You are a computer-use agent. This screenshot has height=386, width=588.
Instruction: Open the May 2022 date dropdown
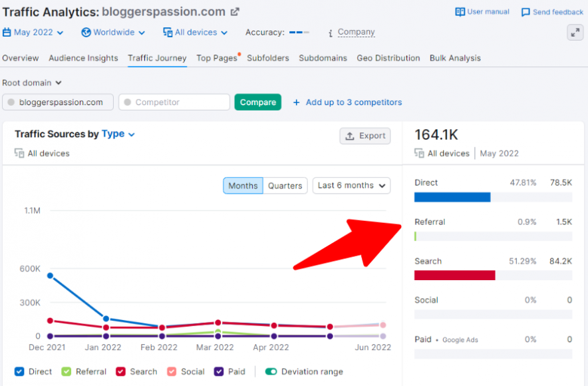point(33,32)
